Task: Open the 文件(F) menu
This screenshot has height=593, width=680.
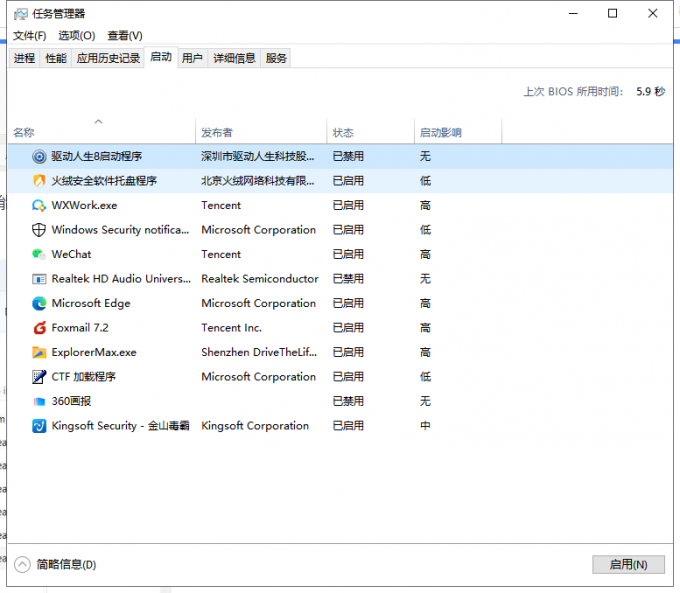Action: click(29, 36)
